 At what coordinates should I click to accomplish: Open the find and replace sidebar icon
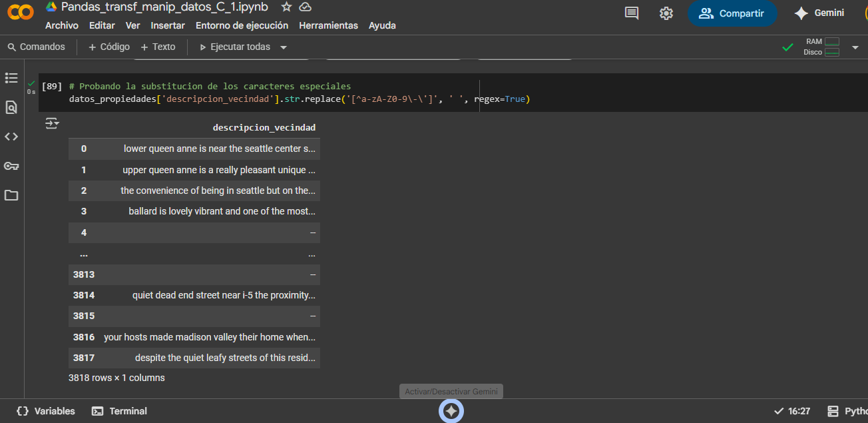click(11, 107)
